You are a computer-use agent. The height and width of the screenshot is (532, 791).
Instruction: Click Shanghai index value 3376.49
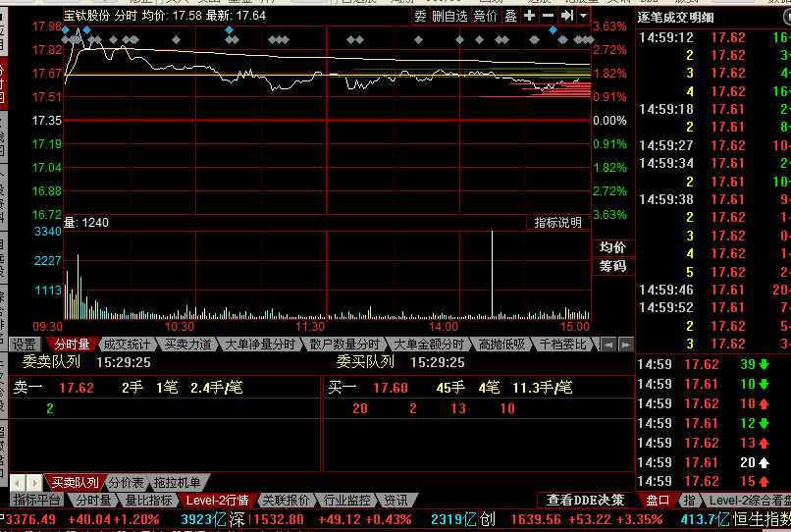coord(30,519)
